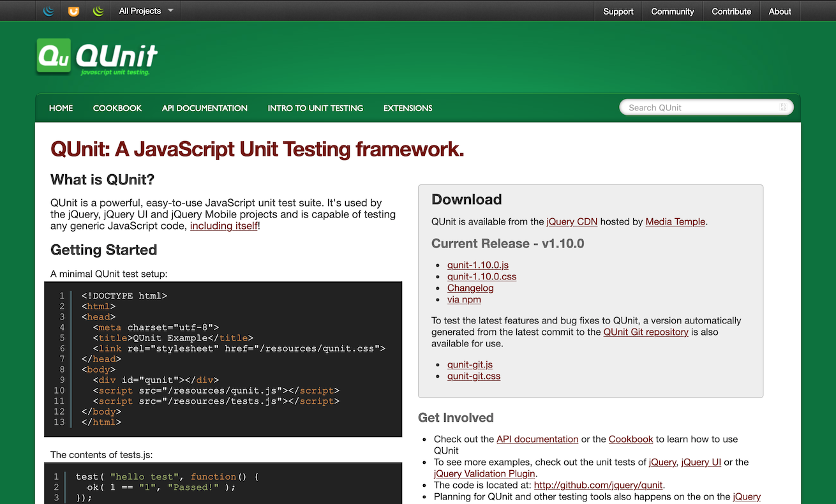Download qunit-1.10.0.js
This screenshot has width=836, height=504.
(478, 265)
